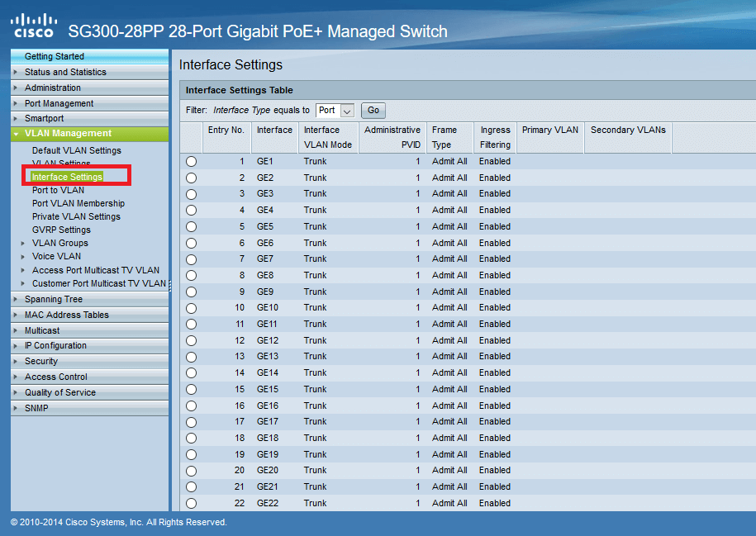756x536 pixels.
Task: Select the radio button for GE5
Action: click(x=192, y=226)
